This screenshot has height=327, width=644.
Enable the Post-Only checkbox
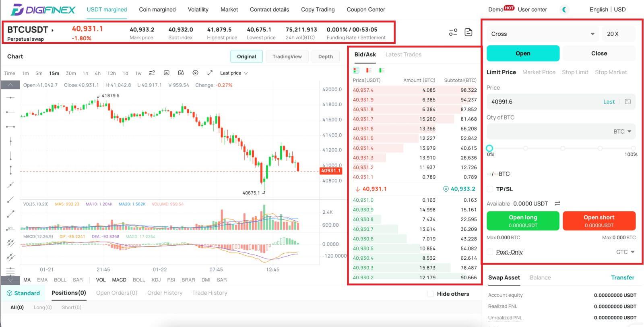click(x=490, y=252)
